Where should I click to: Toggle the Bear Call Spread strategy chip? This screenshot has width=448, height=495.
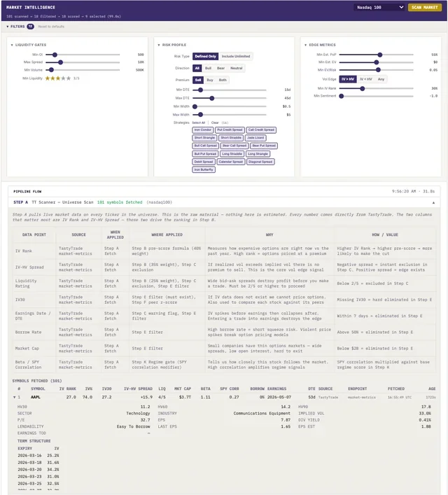(234, 146)
